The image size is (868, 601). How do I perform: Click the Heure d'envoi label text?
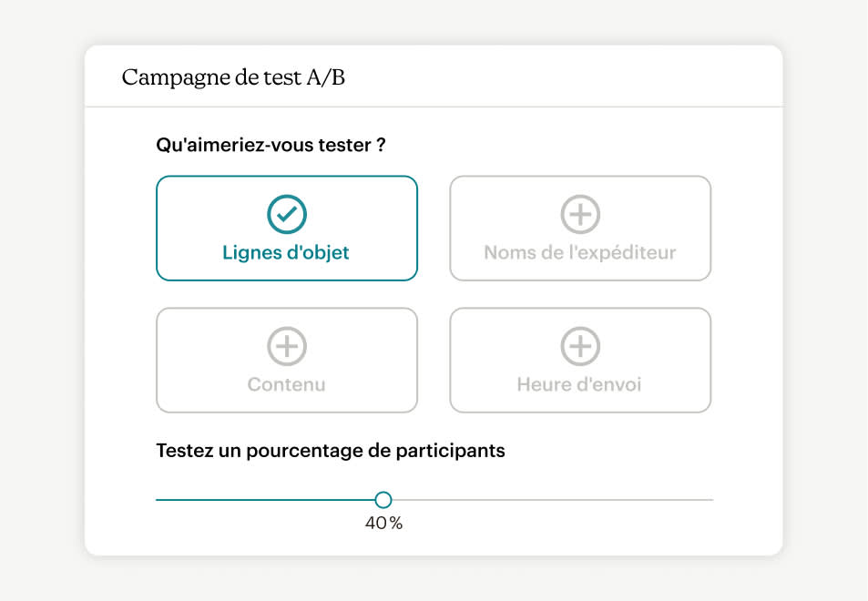tap(579, 384)
